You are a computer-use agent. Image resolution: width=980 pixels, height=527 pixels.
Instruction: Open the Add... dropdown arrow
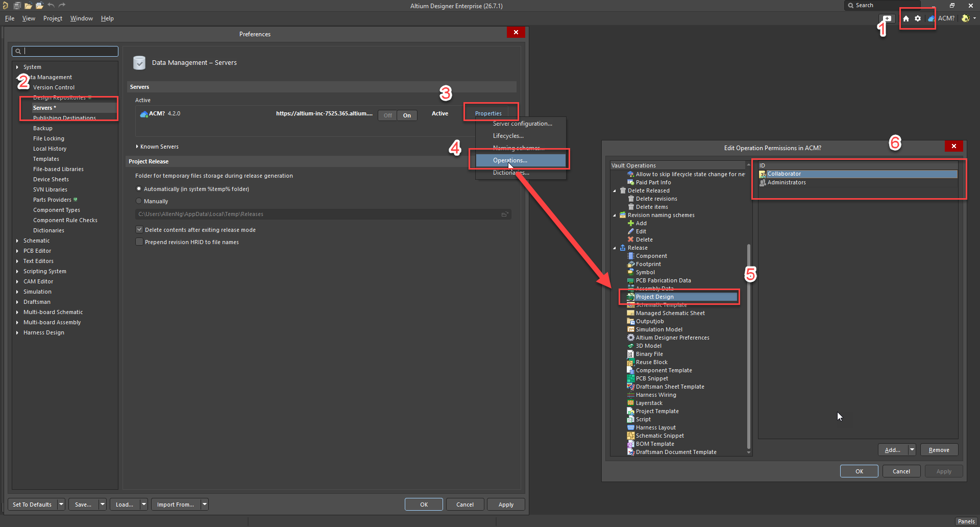coord(912,450)
